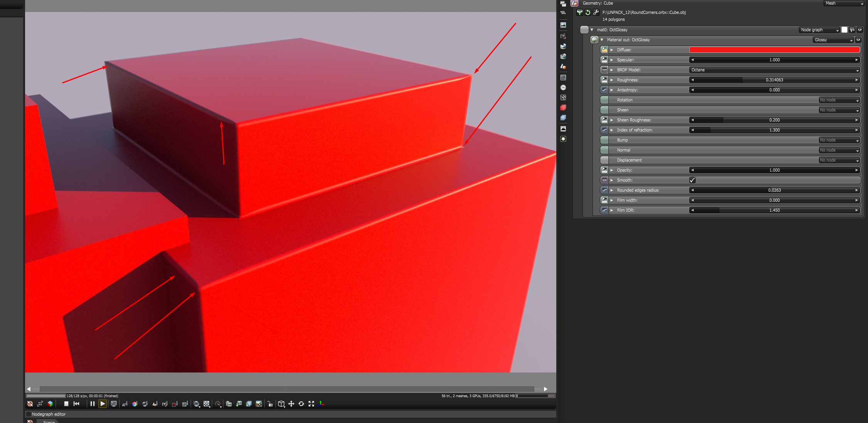Image resolution: width=868 pixels, height=423 pixels.
Task: Toggle the Nodegraph editor checkbox
Action: click(x=28, y=414)
